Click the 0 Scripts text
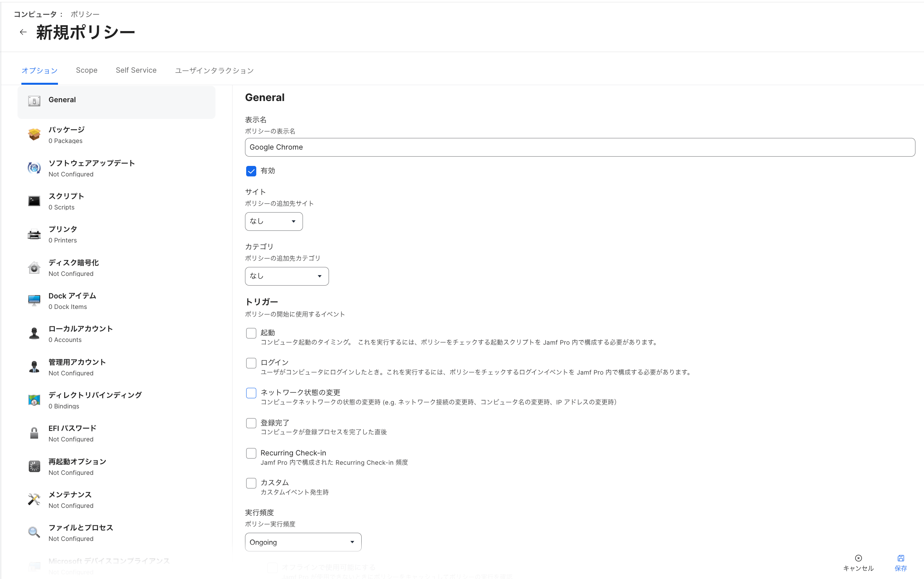 click(61, 207)
